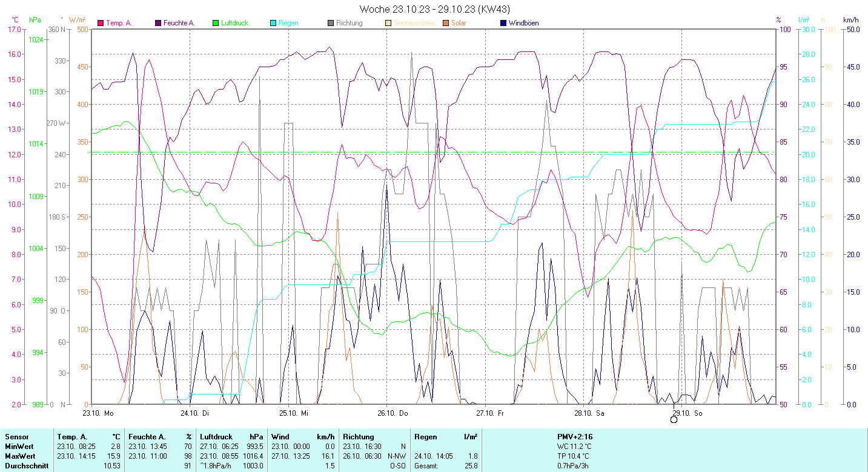Click the rain value 1.8 on 24.10.
868x472 pixels.
(x=472, y=456)
